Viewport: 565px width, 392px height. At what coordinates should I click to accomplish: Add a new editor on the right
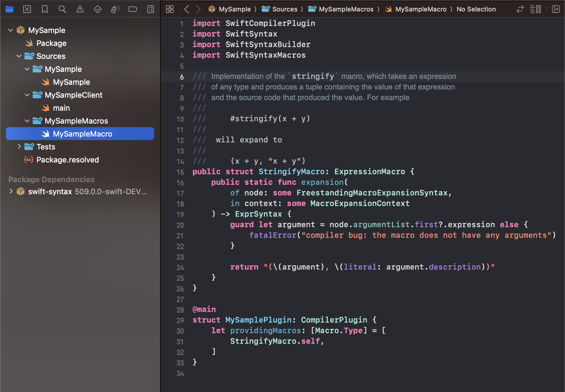coord(556,9)
